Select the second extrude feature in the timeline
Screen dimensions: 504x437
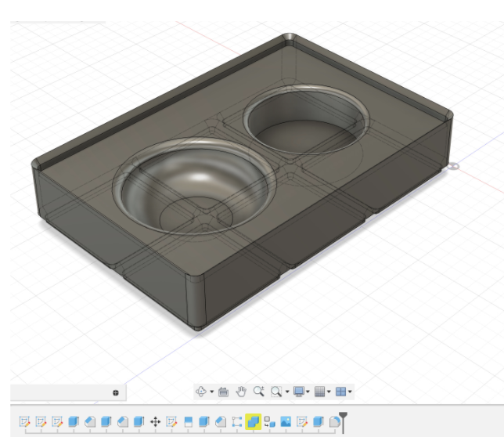pos(106,421)
